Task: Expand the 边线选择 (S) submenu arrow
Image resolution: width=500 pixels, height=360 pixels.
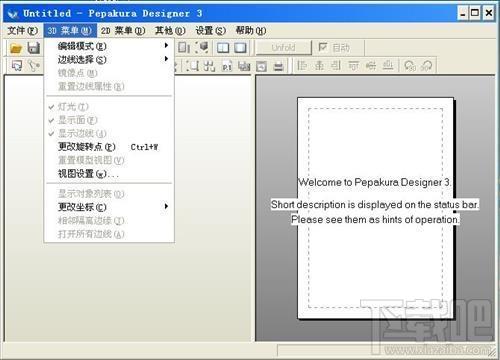Action: (166, 59)
